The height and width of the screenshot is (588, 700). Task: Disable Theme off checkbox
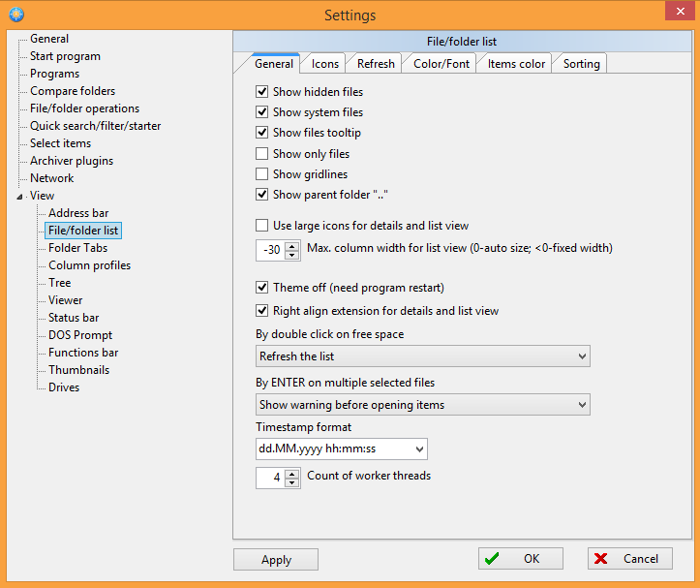262,288
